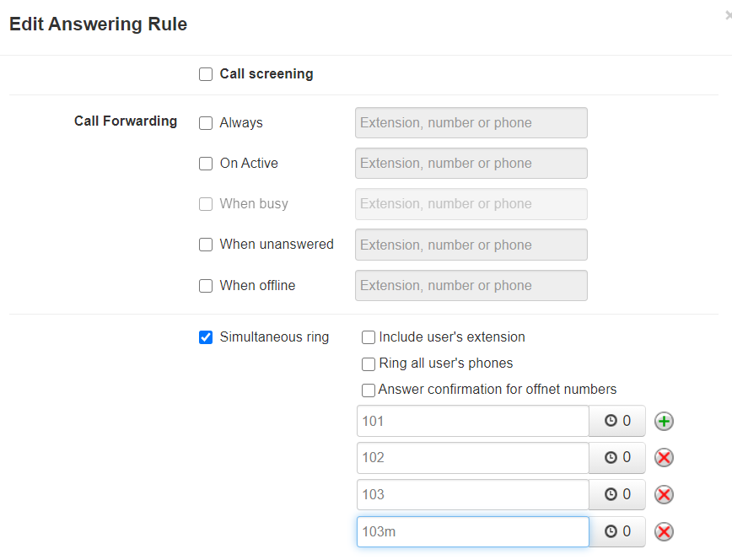The width and height of the screenshot is (732, 560).
Task: Remove the 103m ring entry
Action: 665,531
